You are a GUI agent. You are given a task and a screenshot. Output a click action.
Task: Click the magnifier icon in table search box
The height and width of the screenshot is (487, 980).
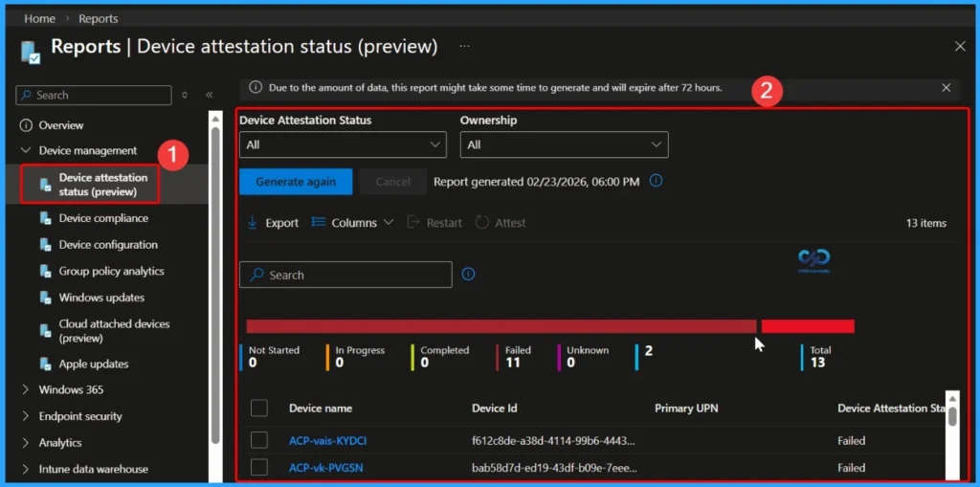click(x=256, y=275)
